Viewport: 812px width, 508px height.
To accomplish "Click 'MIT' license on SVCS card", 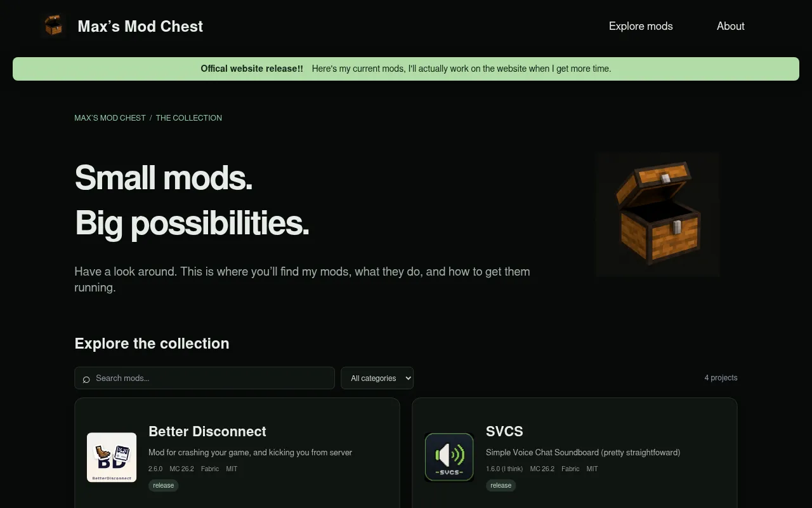I will click(x=592, y=469).
